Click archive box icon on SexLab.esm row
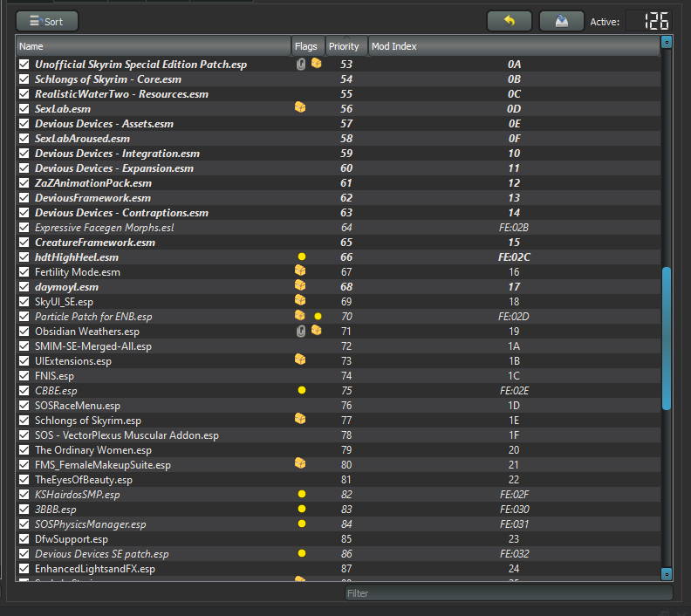The height and width of the screenshot is (616, 691). [300, 107]
